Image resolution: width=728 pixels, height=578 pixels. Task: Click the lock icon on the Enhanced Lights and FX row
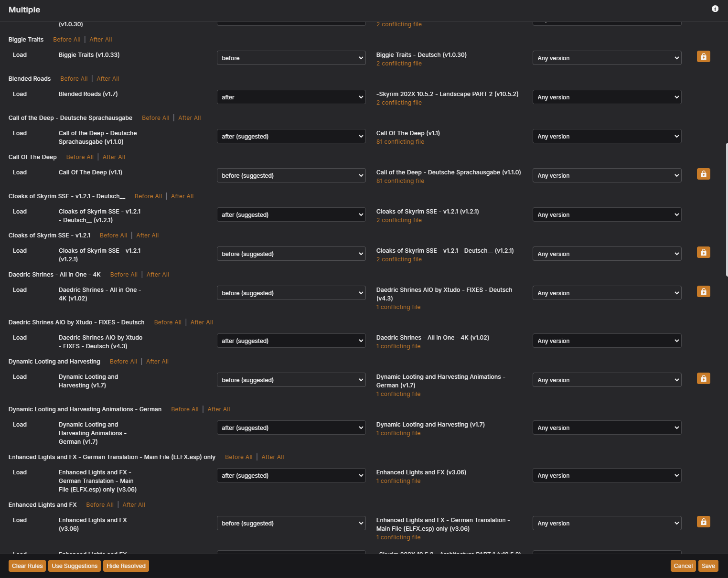(x=703, y=522)
